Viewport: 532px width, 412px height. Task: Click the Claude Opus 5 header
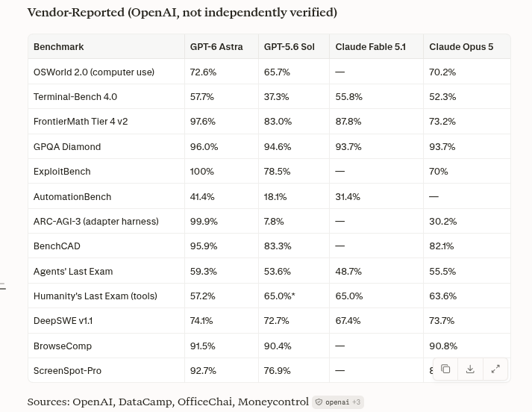point(461,47)
